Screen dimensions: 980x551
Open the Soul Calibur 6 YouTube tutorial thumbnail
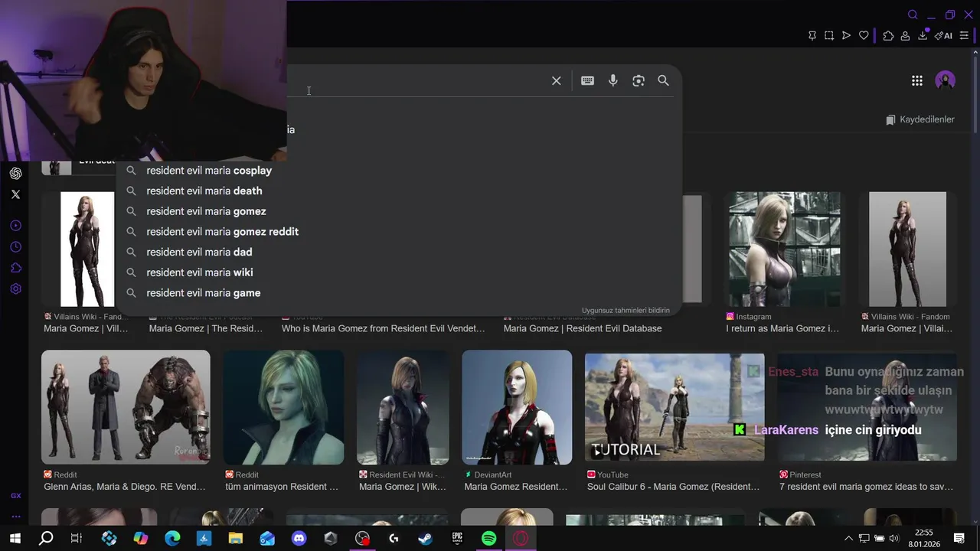point(675,407)
